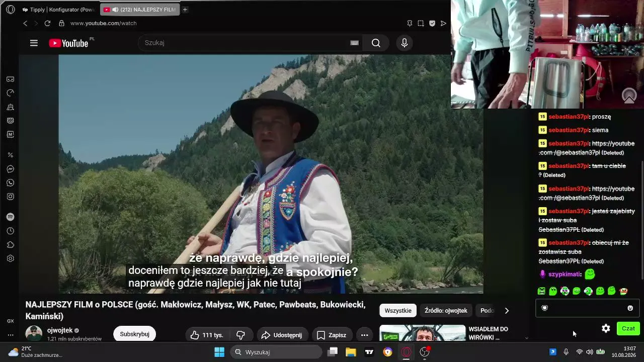Like the video with 111 tys. likes
Viewport: 644px width, 362px height.
point(207,335)
